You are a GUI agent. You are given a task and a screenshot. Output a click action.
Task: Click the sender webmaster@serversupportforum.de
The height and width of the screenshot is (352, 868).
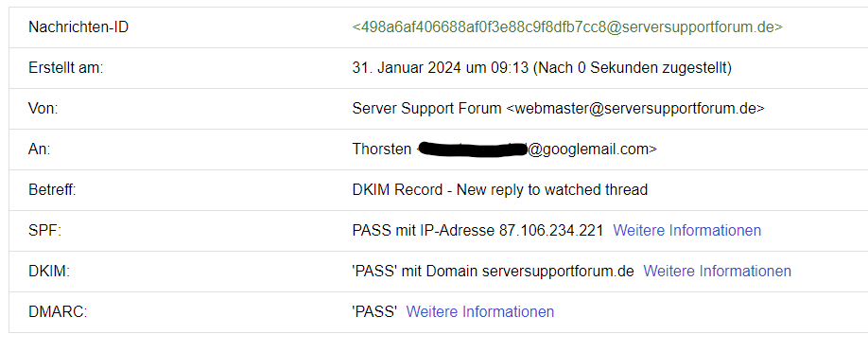pos(635,109)
